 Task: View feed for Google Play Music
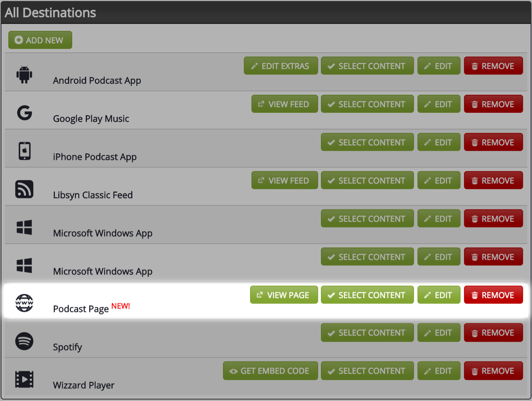pos(285,104)
